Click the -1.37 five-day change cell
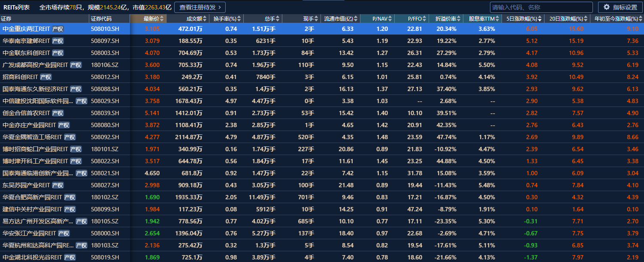644x262 pixels. 530,257
